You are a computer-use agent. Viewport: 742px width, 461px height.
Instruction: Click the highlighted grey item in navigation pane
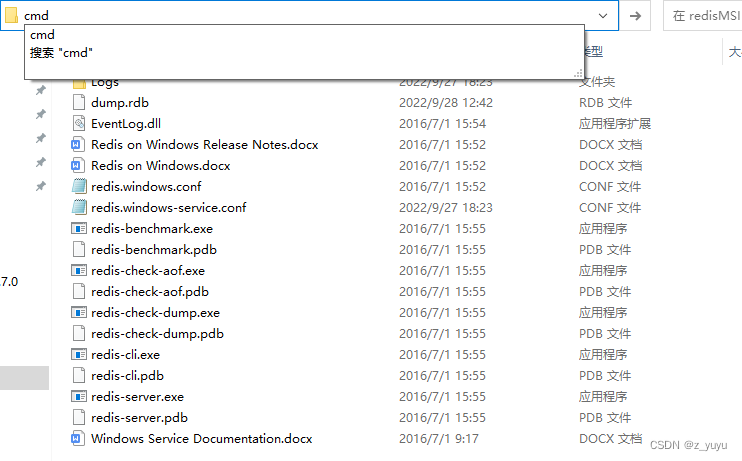pyautogui.click(x=24, y=378)
